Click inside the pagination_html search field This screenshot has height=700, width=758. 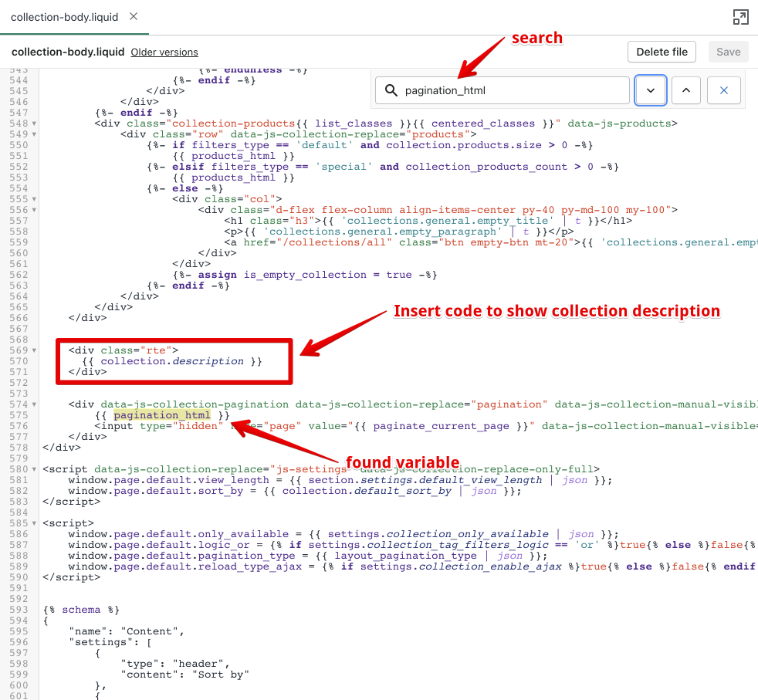pyautogui.click(x=502, y=90)
